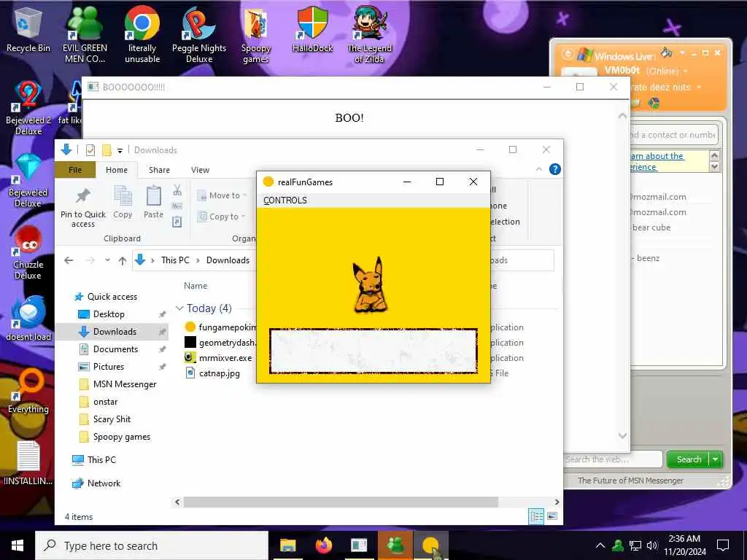Click the taskbar search box

pyautogui.click(x=152, y=545)
